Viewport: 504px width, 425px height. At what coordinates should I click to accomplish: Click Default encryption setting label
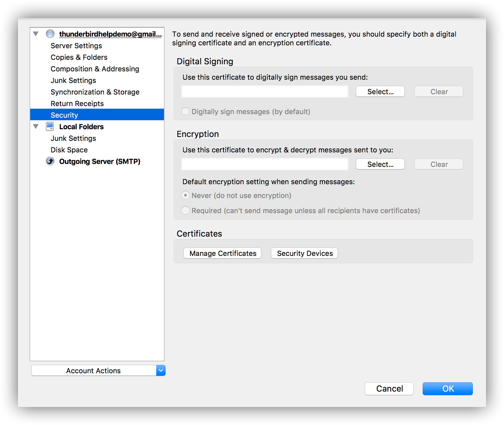pyautogui.click(x=269, y=182)
